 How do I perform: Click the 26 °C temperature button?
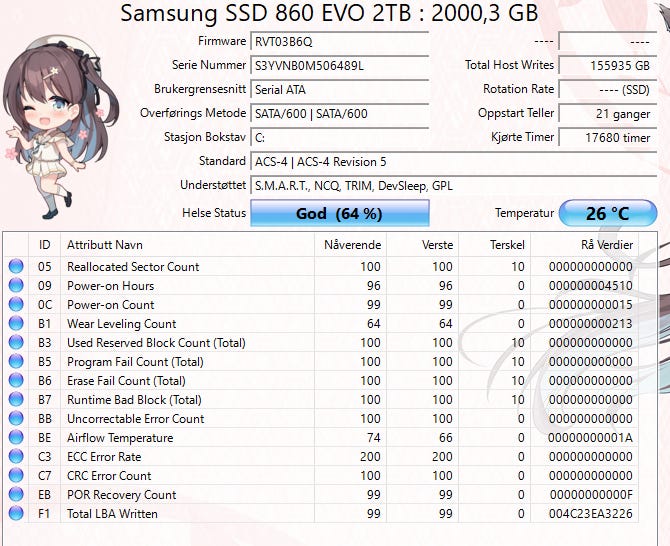tap(608, 213)
